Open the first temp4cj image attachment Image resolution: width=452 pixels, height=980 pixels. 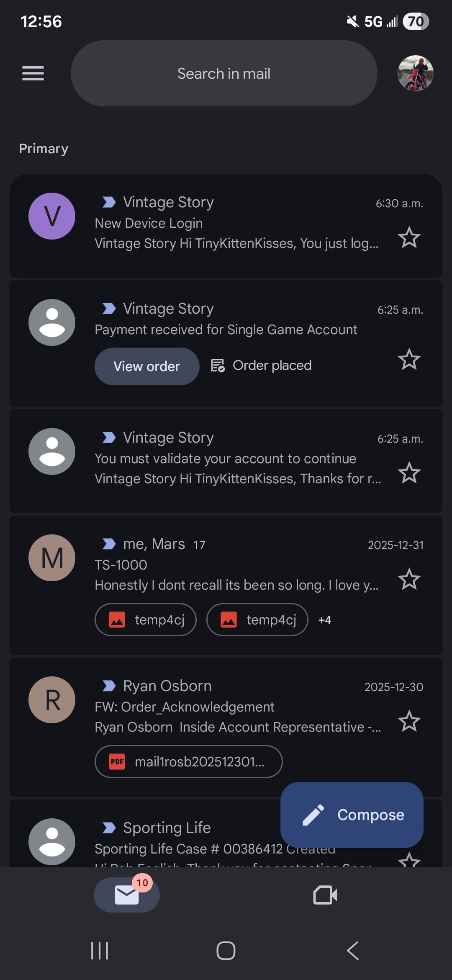click(146, 619)
